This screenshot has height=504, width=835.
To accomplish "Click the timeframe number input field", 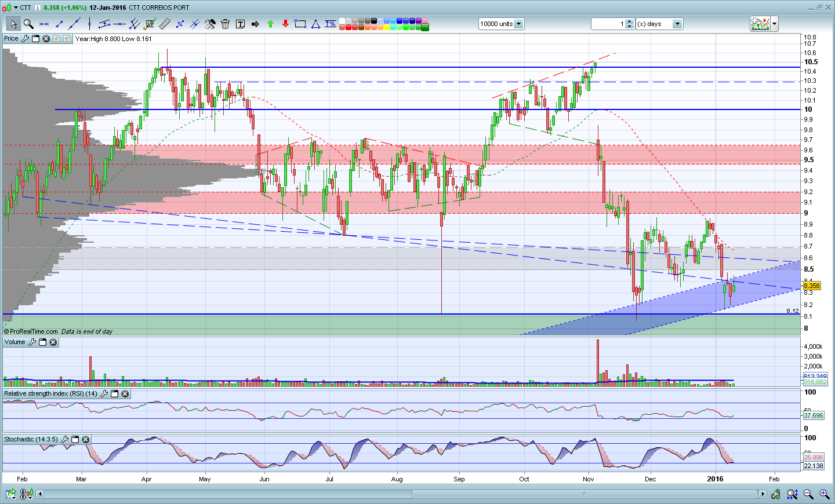I will [608, 24].
